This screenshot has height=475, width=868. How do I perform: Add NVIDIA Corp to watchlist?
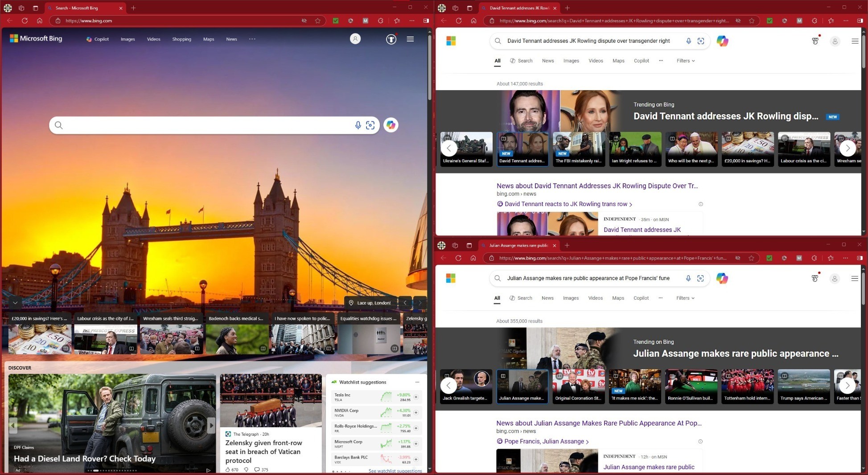click(x=416, y=413)
